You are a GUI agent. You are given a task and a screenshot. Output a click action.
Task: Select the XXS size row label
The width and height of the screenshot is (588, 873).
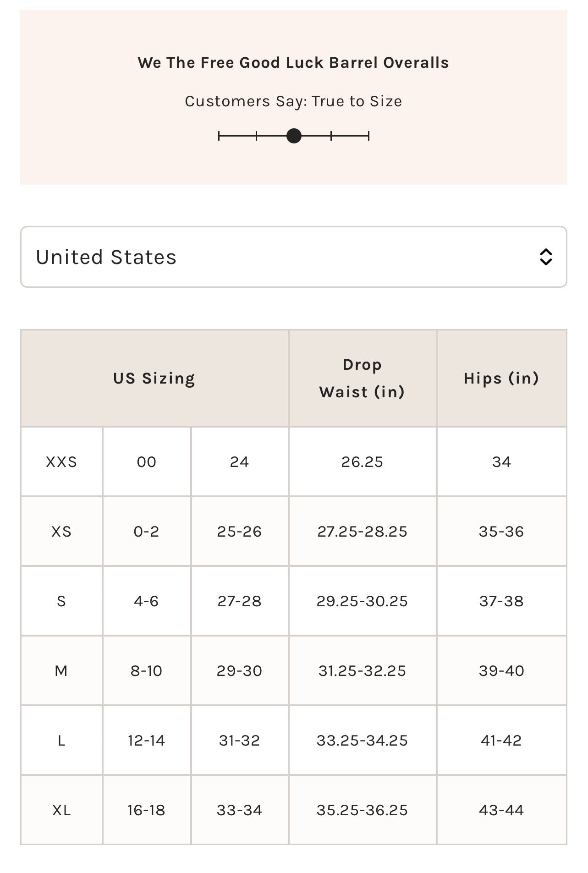pos(61,462)
